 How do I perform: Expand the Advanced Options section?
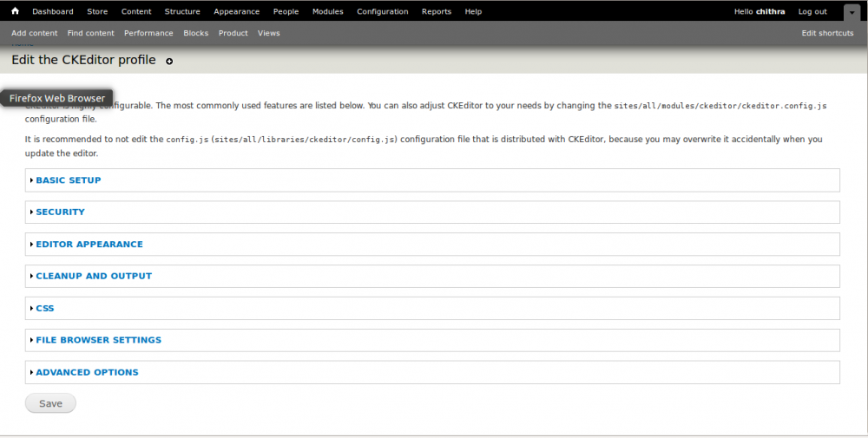(87, 372)
